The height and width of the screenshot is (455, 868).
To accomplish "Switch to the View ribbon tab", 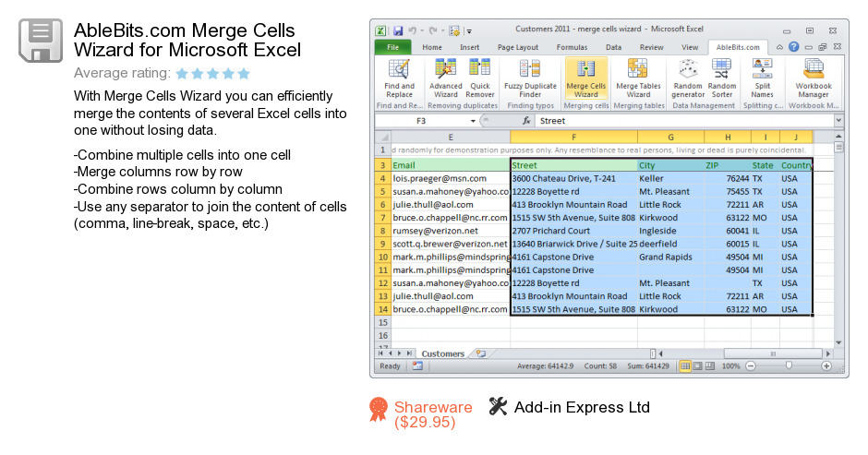I will 690,47.
